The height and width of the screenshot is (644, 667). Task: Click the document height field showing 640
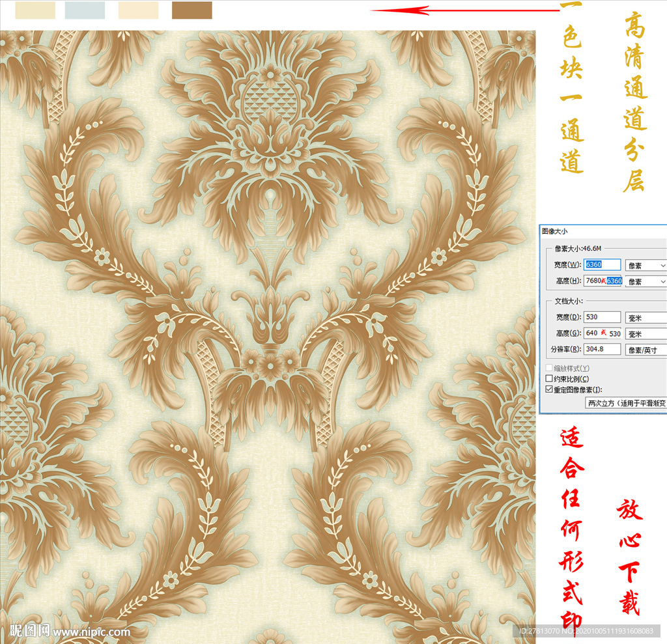(603, 333)
